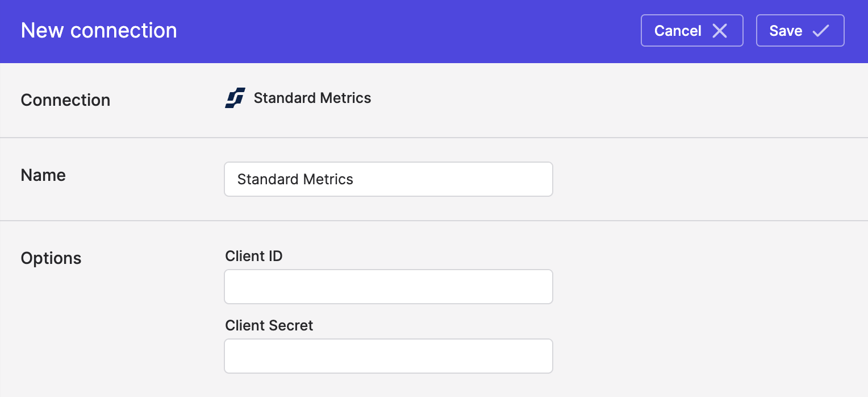868x397 pixels.
Task: Click the Client ID field label
Action: click(x=254, y=257)
